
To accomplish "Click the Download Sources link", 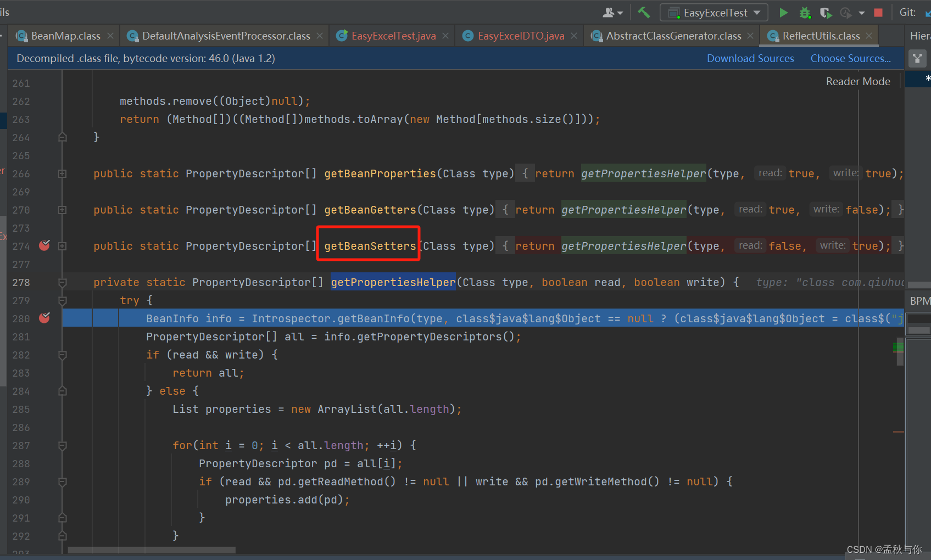I will click(x=750, y=58).
